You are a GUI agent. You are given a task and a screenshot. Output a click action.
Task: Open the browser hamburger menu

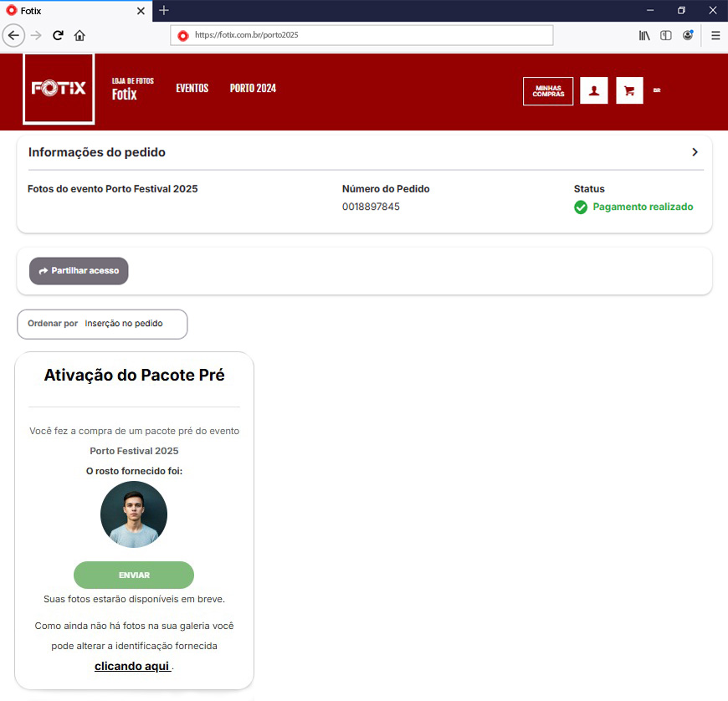click(715, 35)
